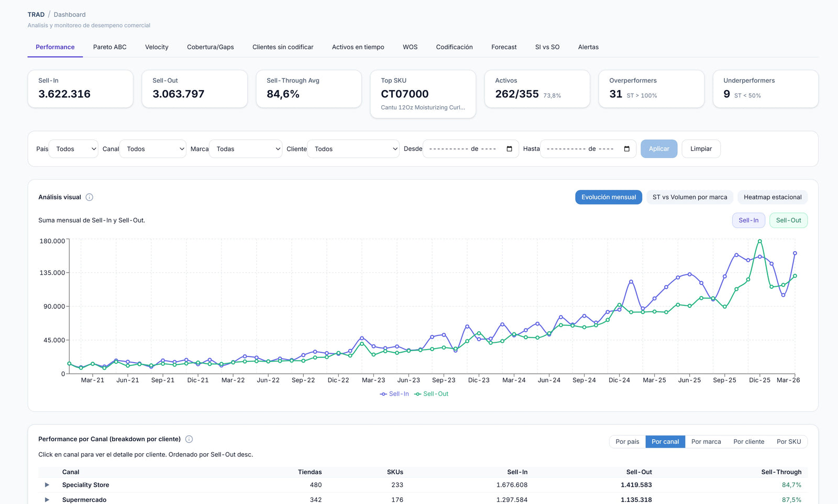Click the Underperformers card

click(x=766, y=89)
